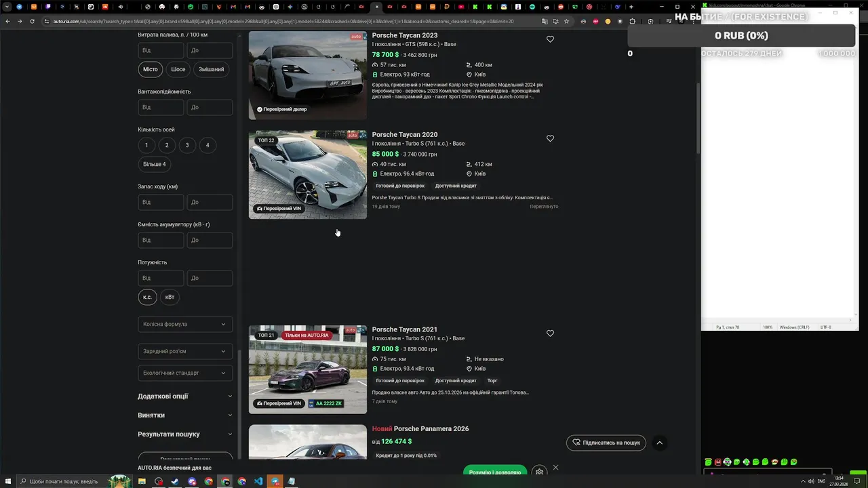Insert the first green halo emote in chat
Viewport: 868px width, 488px height.
(x=708, y=462)
